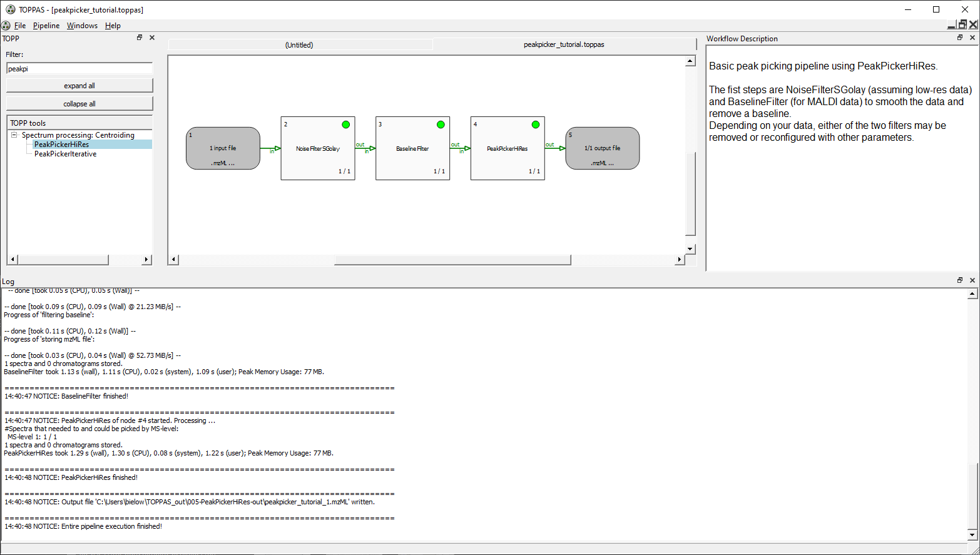Float the TOPP panel using its undock icon
The image size is (980, 555).
pyautogui.click(x=140, y=38)
